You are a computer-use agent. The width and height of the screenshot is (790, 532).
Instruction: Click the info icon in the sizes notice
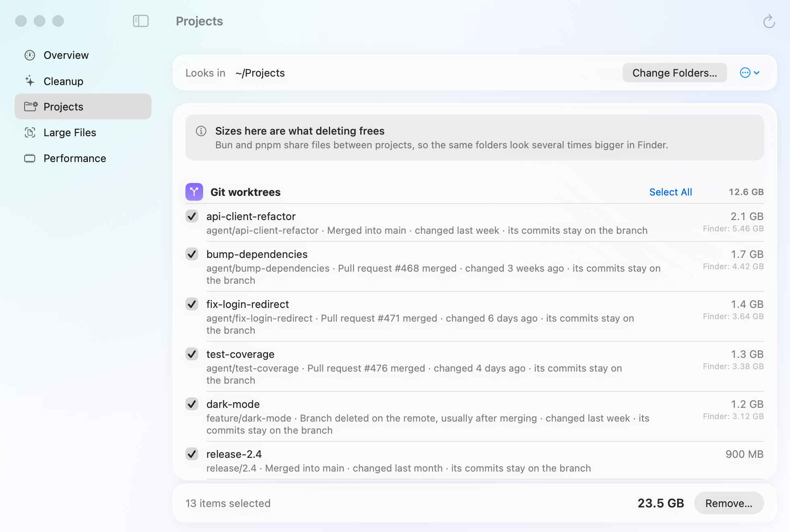201,131
